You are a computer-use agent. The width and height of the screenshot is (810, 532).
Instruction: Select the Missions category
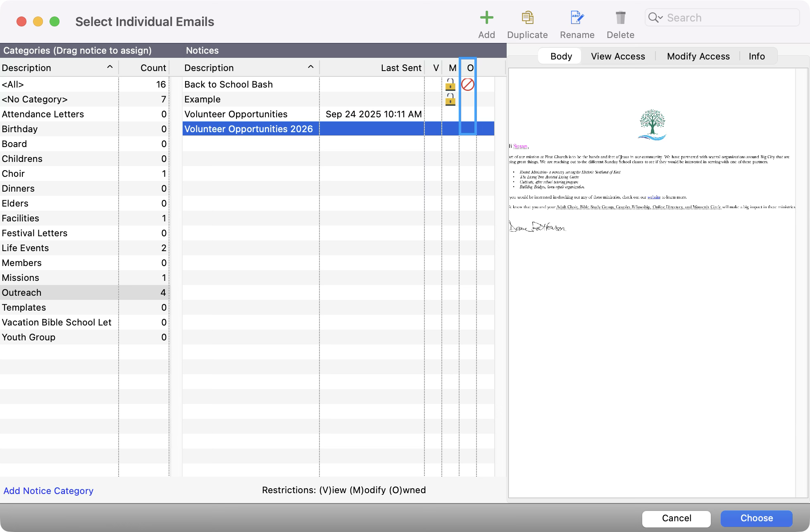[x=84, y=278]
